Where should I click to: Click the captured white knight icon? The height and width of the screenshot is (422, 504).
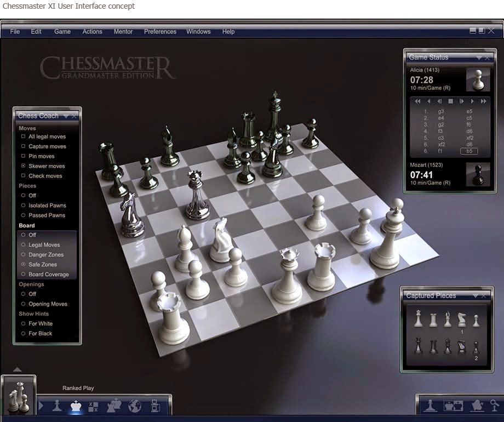(462, 320)
